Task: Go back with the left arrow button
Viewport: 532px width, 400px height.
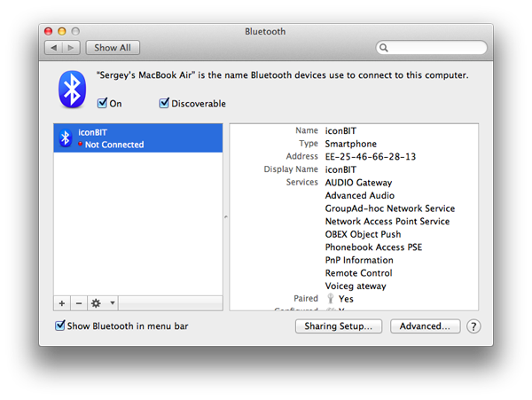Action: click(x=53, y=48)
